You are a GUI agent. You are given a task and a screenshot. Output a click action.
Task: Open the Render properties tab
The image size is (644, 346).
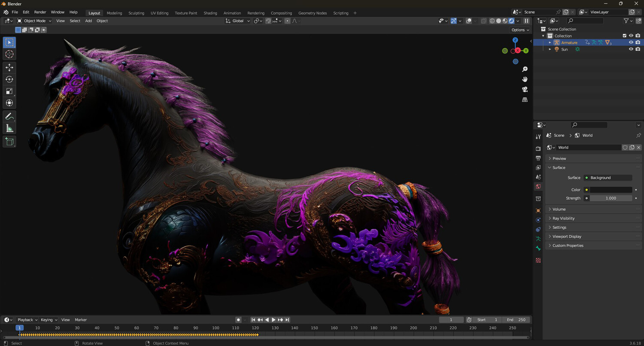538,149
